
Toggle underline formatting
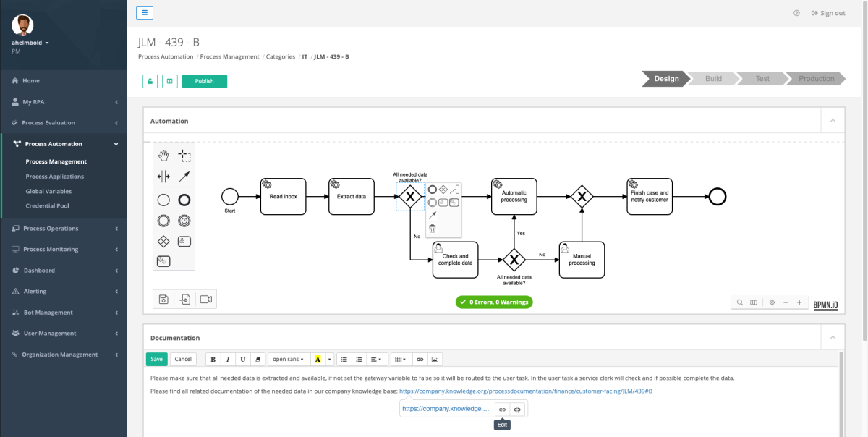(x=242, y=359)
